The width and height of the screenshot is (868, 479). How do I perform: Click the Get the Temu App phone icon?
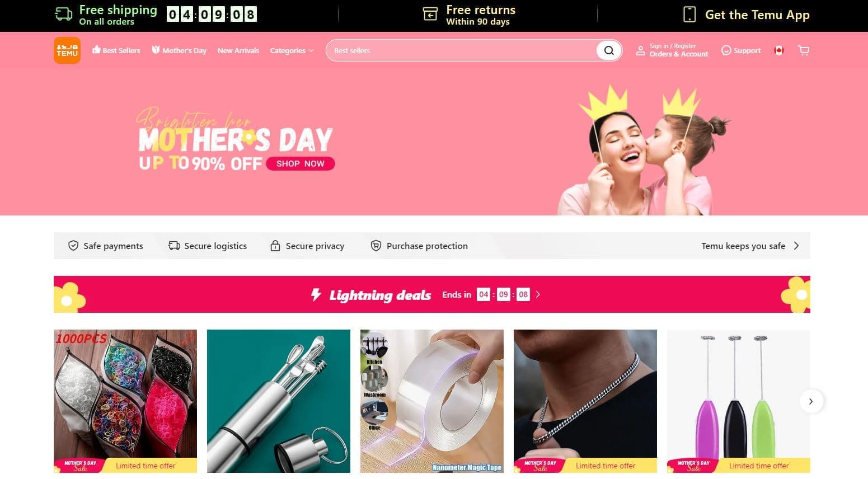coord(689,15)
